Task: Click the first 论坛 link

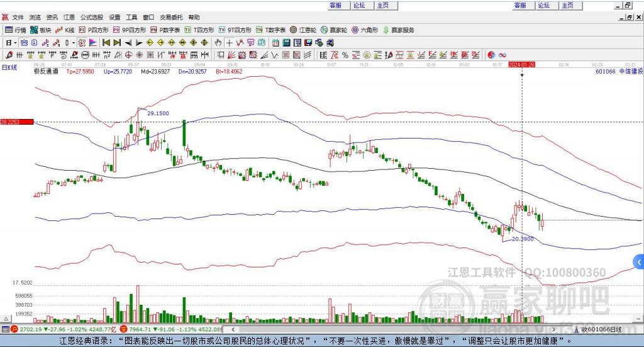Action: click(x=359, y=5)
